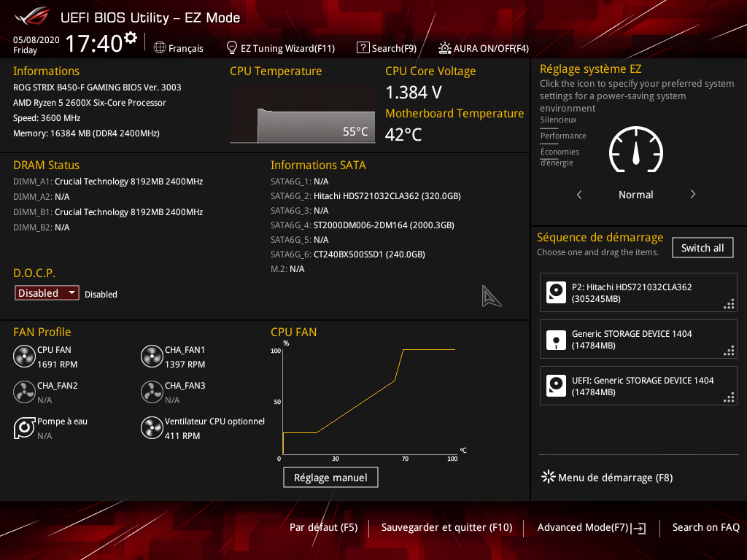Click the 411 RPM optional fan reading
Viewport: 747px width, 560px height.
point(182,436)
